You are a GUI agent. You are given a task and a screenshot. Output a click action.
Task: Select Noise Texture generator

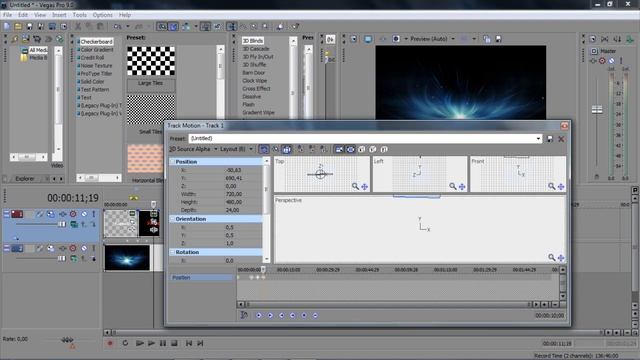96,65
